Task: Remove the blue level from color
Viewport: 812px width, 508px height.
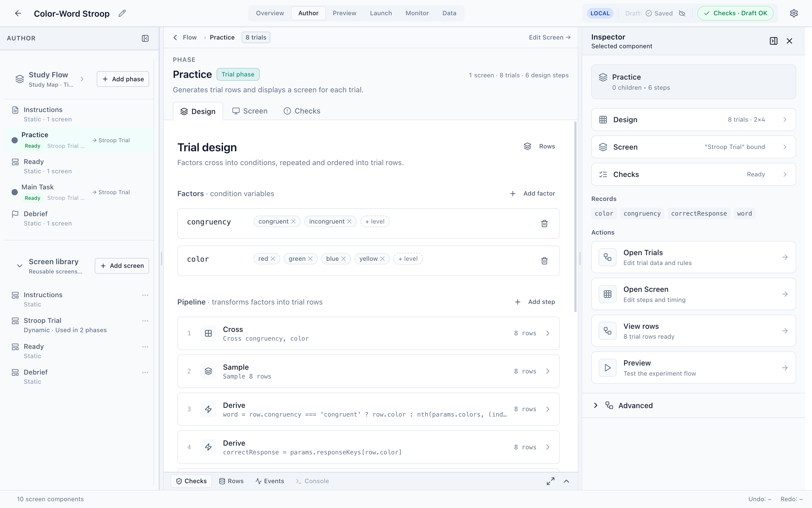Action: 343,259
